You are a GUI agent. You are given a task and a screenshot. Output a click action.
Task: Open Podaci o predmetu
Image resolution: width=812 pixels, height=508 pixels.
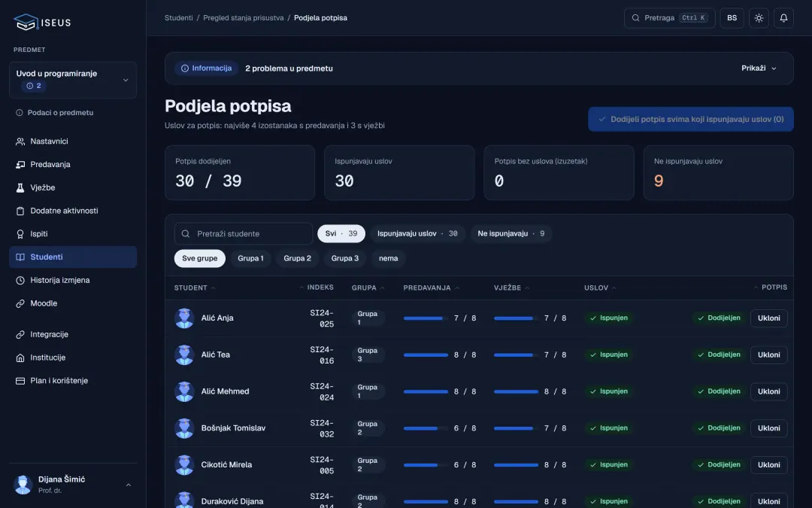(x=55, y=112)
